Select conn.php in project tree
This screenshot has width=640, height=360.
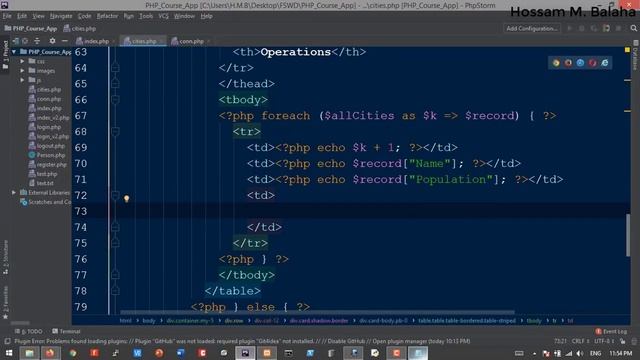tap(45, 99)
